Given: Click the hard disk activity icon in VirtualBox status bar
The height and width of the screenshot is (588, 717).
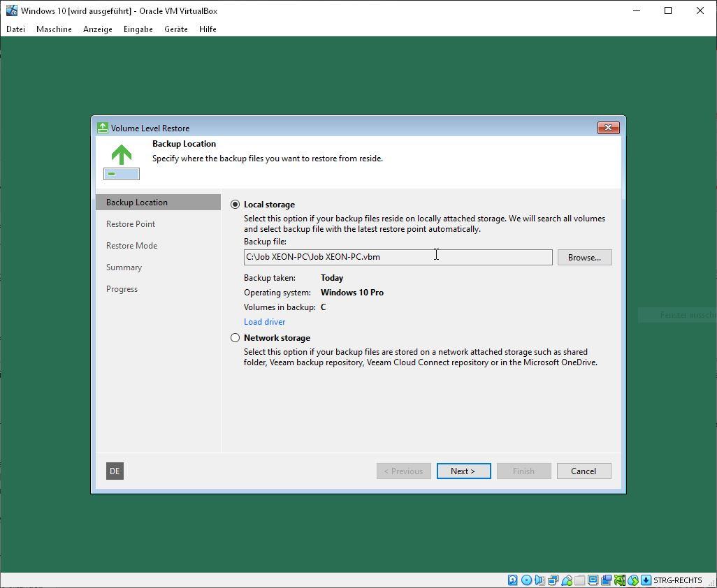Looking at the screenshot, I should (513, 580).
